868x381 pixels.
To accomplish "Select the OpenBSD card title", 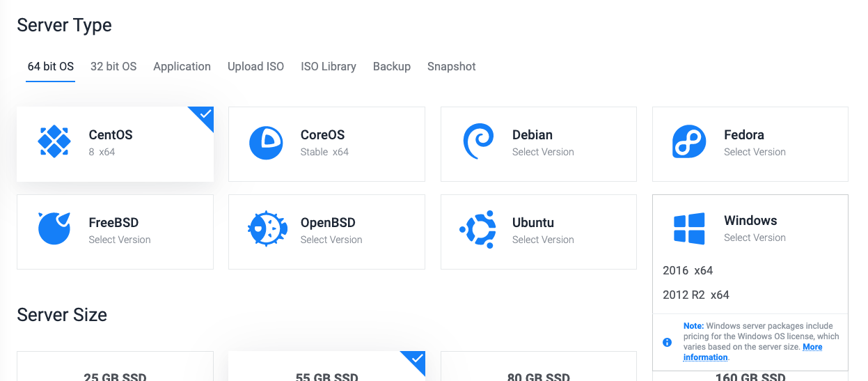I will click(x=328, y=223).
